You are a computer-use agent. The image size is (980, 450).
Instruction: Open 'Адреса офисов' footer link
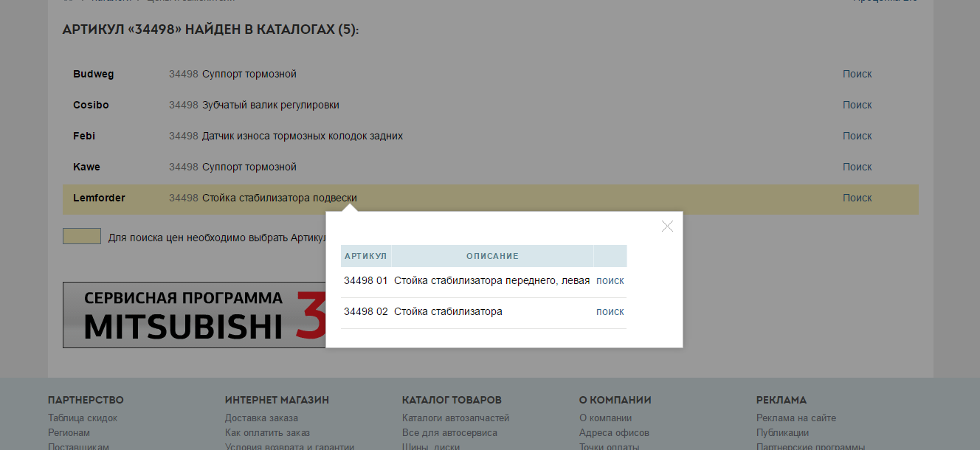click(x=614, y=433)
